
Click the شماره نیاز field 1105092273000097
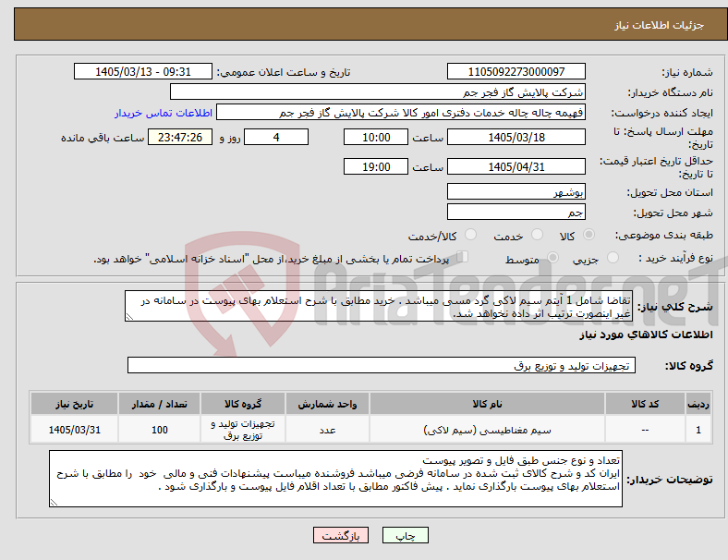(x=516, y=71)
